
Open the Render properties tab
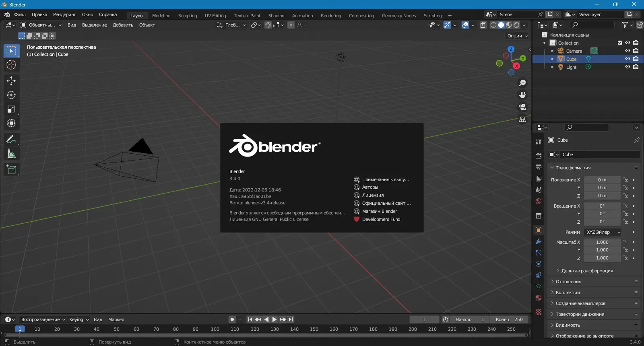[x=539, y=156]
